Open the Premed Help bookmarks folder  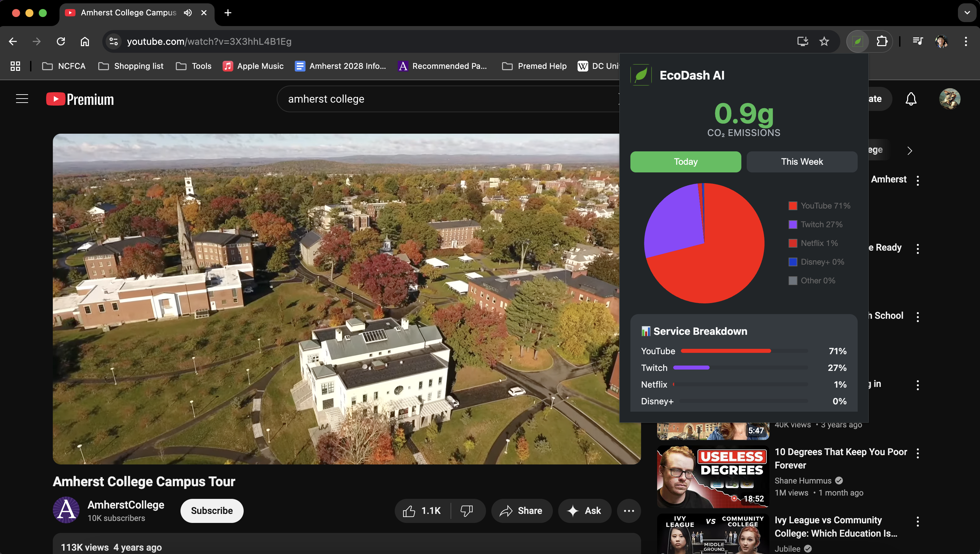tap(534, 66)
